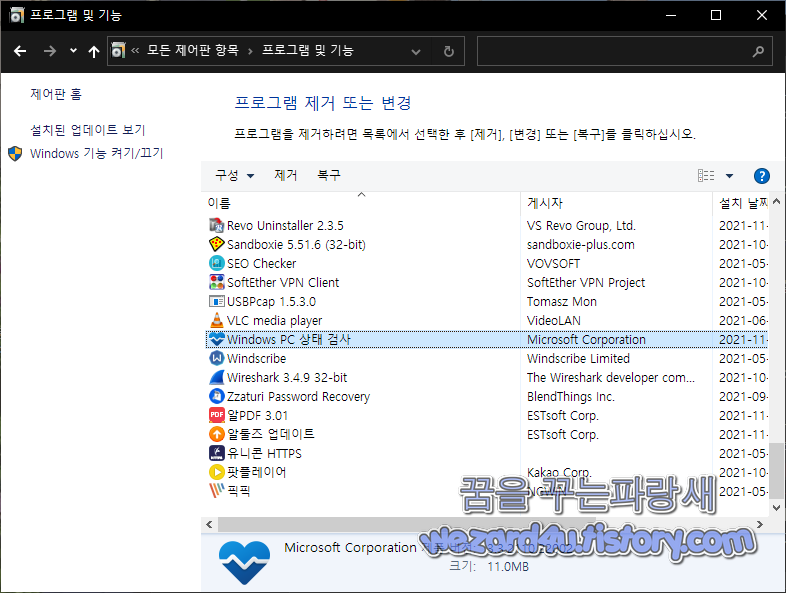Open help with the blue question mark icon
This screenshot has width=786, height=593.
coord(761,176)
